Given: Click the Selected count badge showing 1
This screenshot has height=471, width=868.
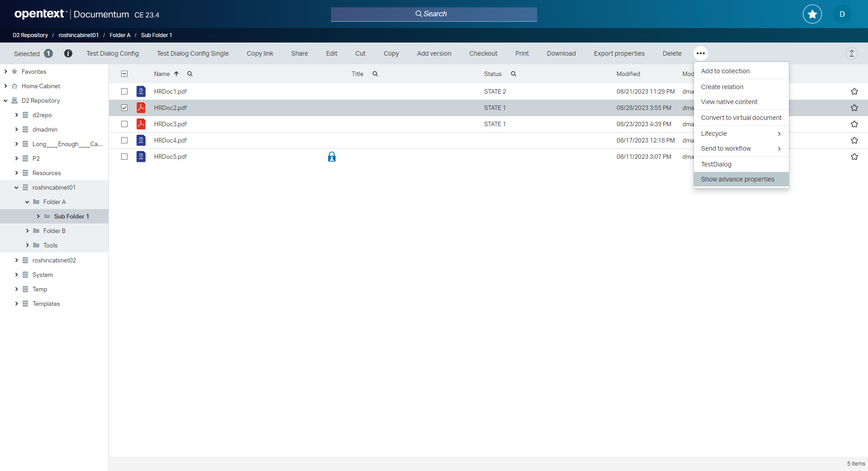Looking at the screenshot, I should click(x=48, y=53).
